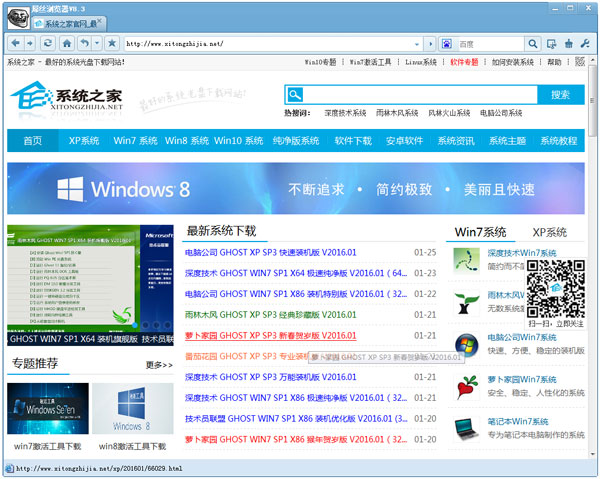Expand the address bar history dropdown
Screen dimensions: 600x479
pyautogui.click(x=417, y=44)
